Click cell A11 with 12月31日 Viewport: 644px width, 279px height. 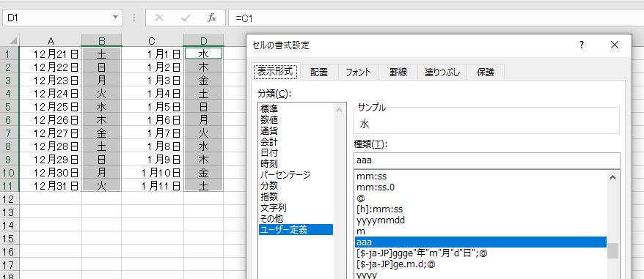[x=51, y=186]
